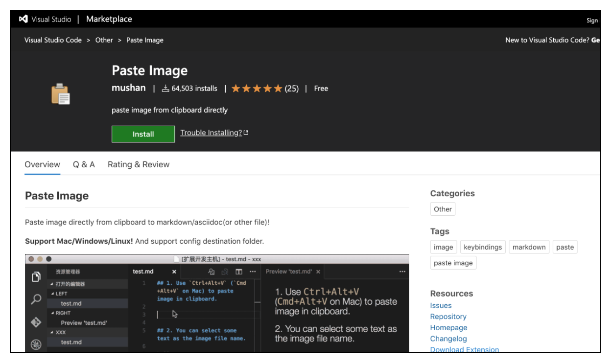Click the Download Extension link
The height and width of the screenshot is (364, 613).
click(465, 349)
